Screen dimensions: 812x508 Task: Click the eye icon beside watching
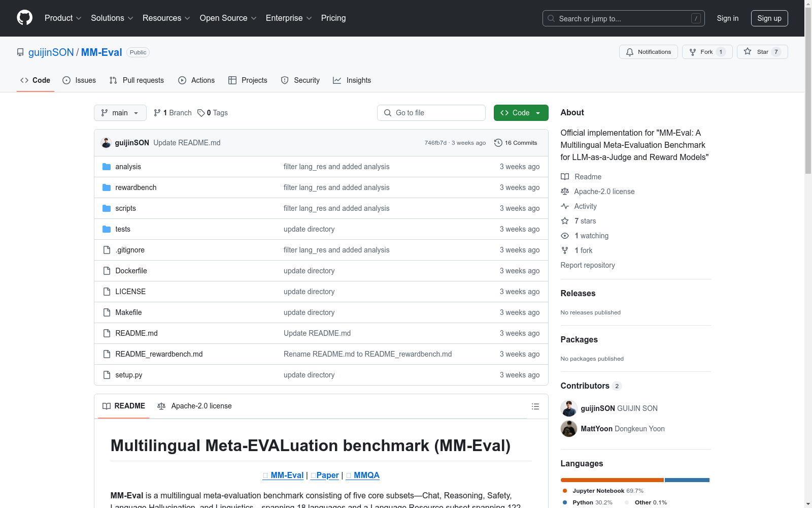565,236
